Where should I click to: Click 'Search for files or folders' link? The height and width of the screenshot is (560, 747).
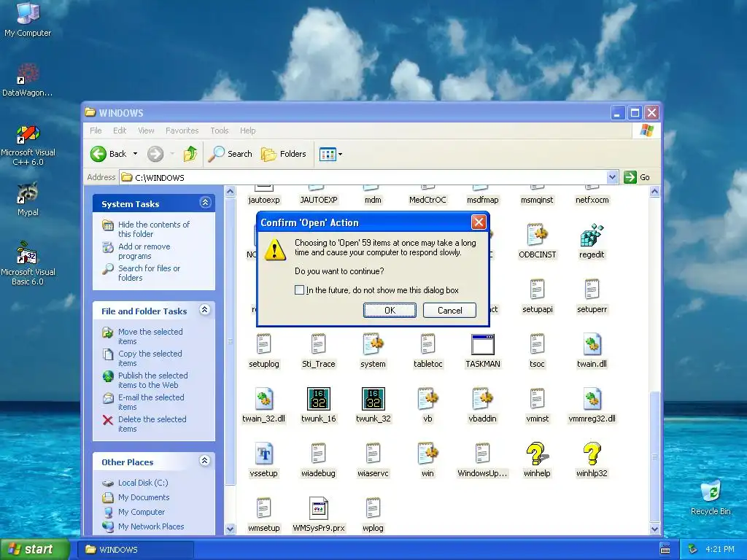pos(149,273)
